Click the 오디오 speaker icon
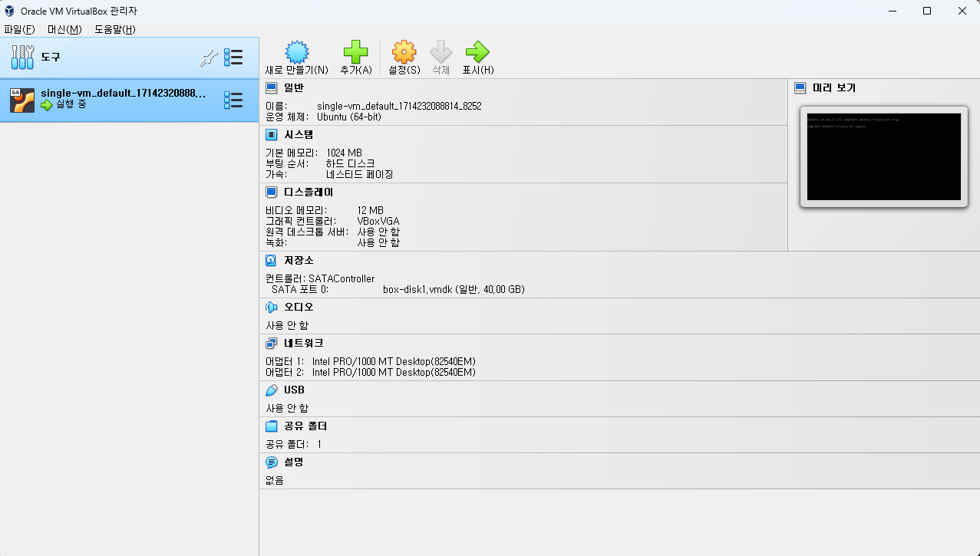This screenshot has width=980, height=556. (x=271, y=307)
